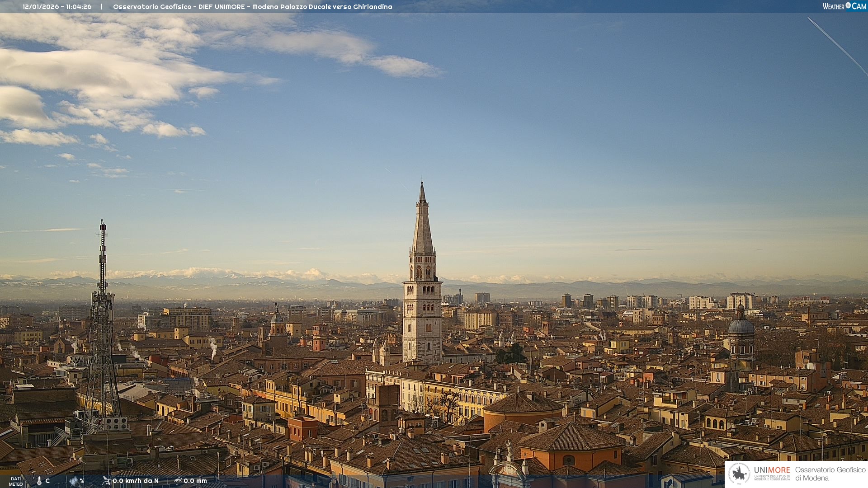868x488 pixels.
Task: Click the WeatherCAM logo
Action: 844,6
